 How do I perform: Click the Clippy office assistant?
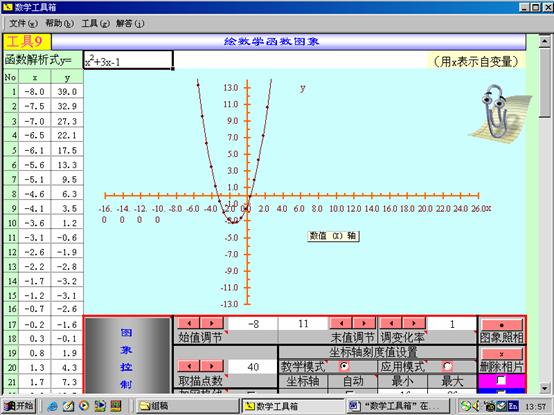tap(499, 114)
